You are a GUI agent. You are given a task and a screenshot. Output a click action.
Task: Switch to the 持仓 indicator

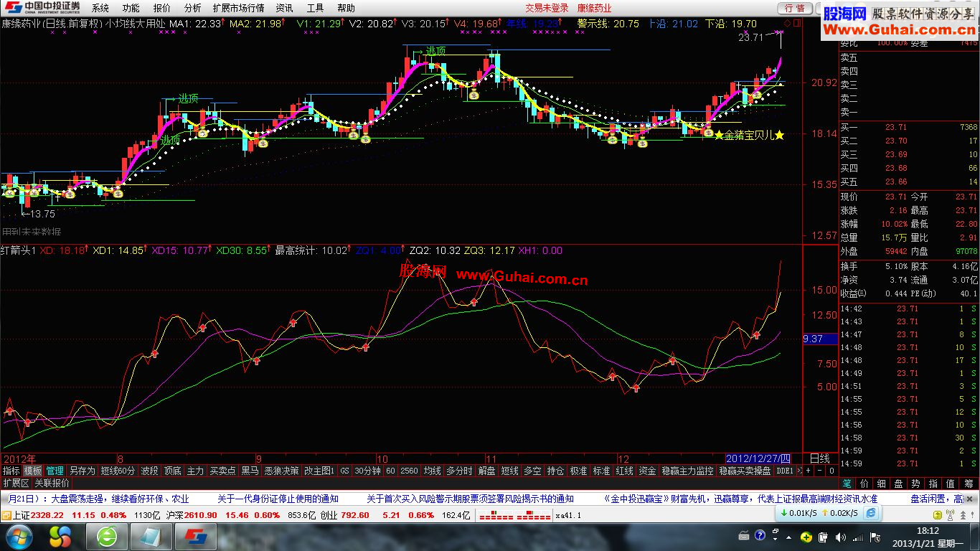point(555,471)
